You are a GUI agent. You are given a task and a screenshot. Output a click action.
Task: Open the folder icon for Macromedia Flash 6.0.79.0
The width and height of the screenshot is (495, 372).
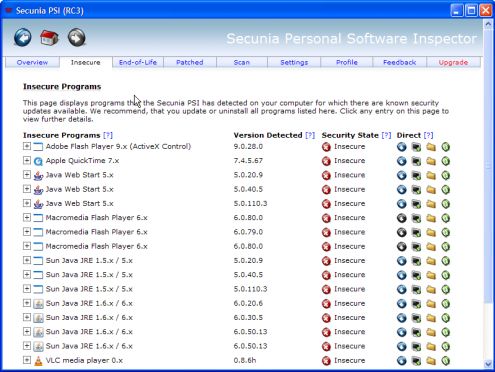tap(431, 232)
